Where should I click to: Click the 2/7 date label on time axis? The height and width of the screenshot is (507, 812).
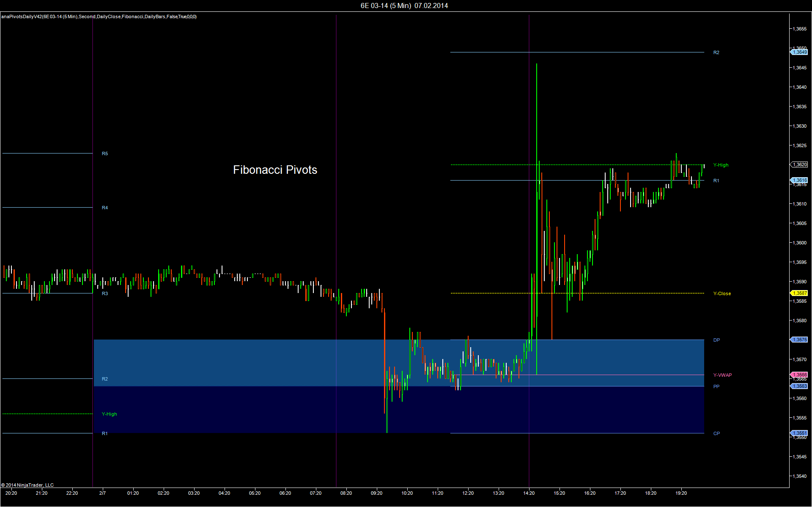point(102,493)
